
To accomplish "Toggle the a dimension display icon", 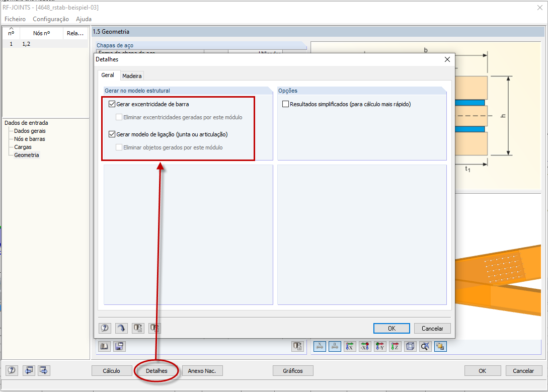I will pyautogui.click(x=335, y=346).
